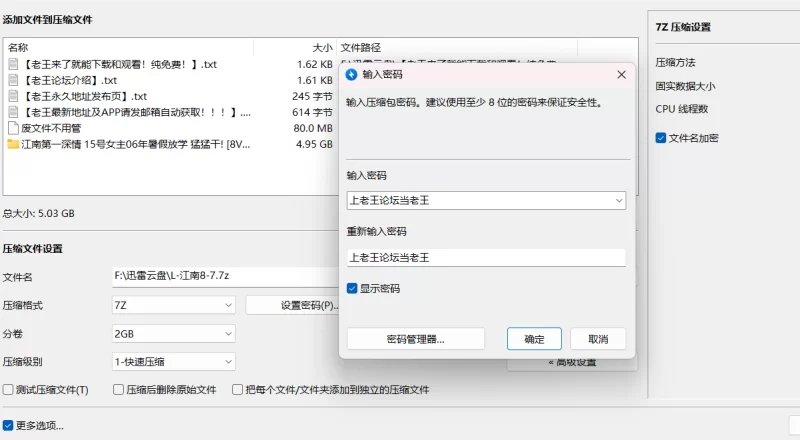Select file name 【老王论坛介绍】.txt
Image resolution: width=800 pixels, height=440 pixels.
69,80
